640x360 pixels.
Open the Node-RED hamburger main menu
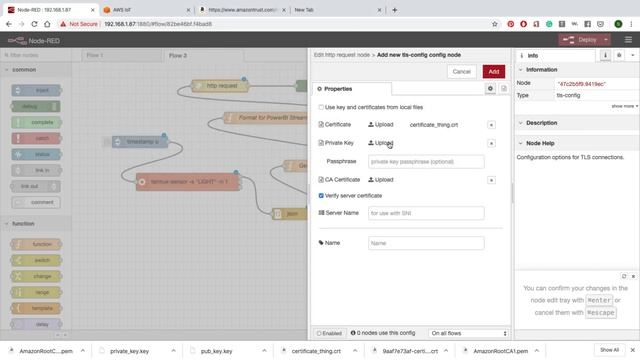point(628,40)
